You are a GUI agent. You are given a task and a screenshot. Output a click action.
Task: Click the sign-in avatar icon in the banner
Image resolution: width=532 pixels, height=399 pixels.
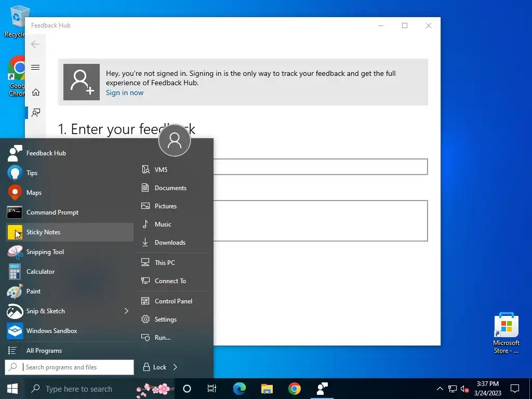(82, 82)
